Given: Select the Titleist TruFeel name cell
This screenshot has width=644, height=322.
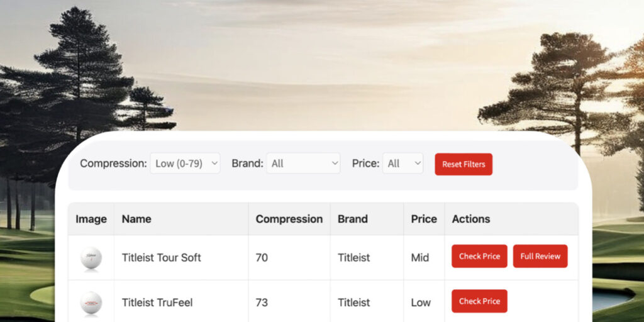Looking at the screenshot, I should pos(157,303).
